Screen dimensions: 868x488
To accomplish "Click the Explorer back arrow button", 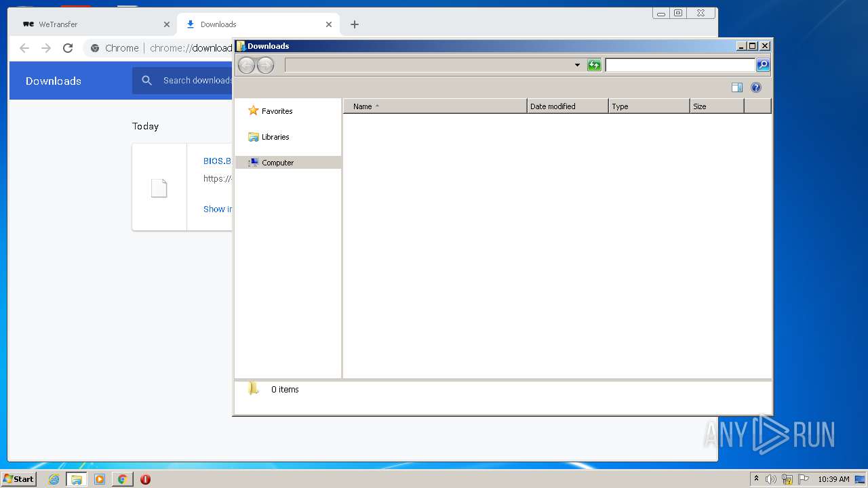I will coord(247,65).
